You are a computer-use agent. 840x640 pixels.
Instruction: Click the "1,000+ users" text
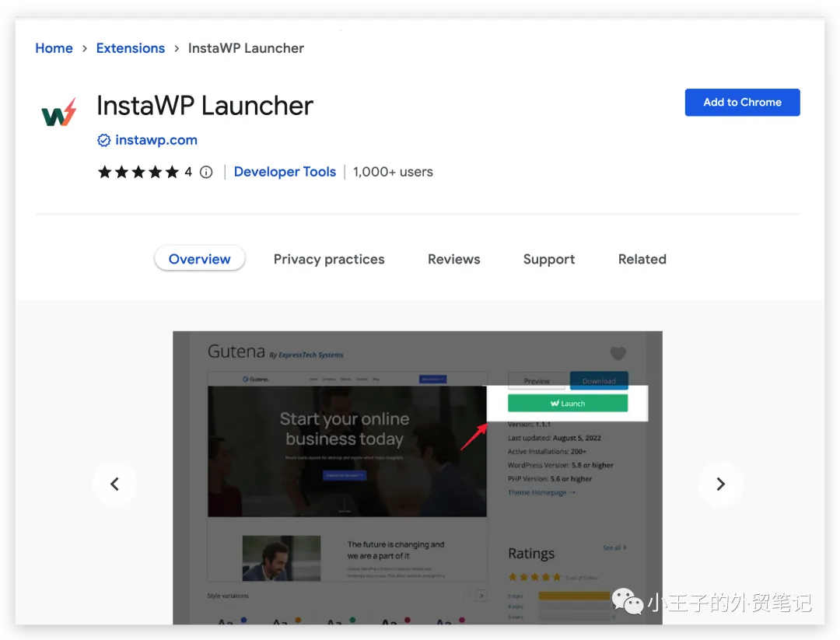pyautogui.click(x=393, y=172)
